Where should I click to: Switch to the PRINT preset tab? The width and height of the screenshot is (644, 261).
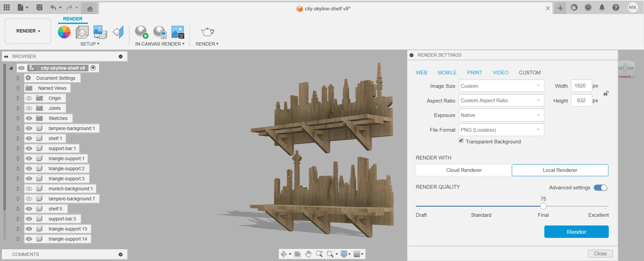pyautogui.click(x=475, y=73)
